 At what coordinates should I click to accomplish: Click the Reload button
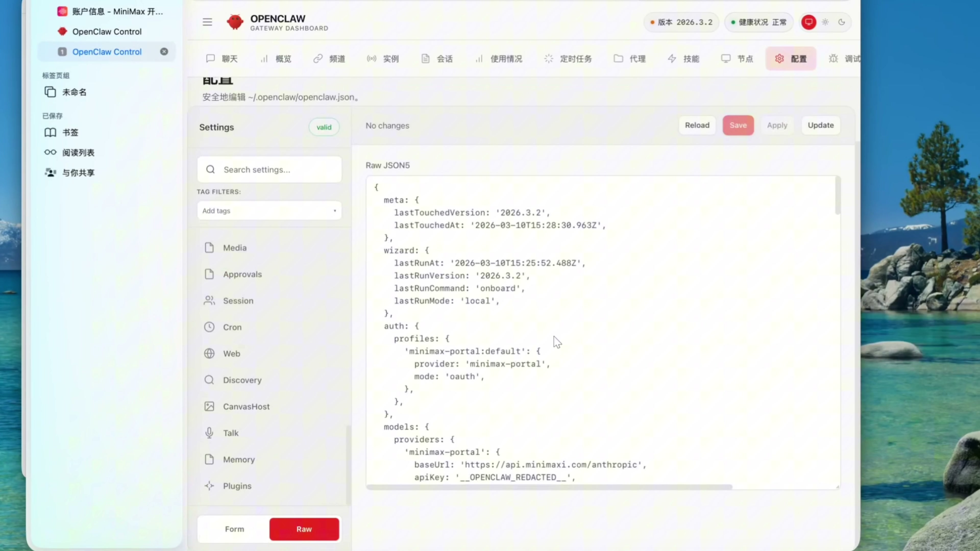[697, 125]
